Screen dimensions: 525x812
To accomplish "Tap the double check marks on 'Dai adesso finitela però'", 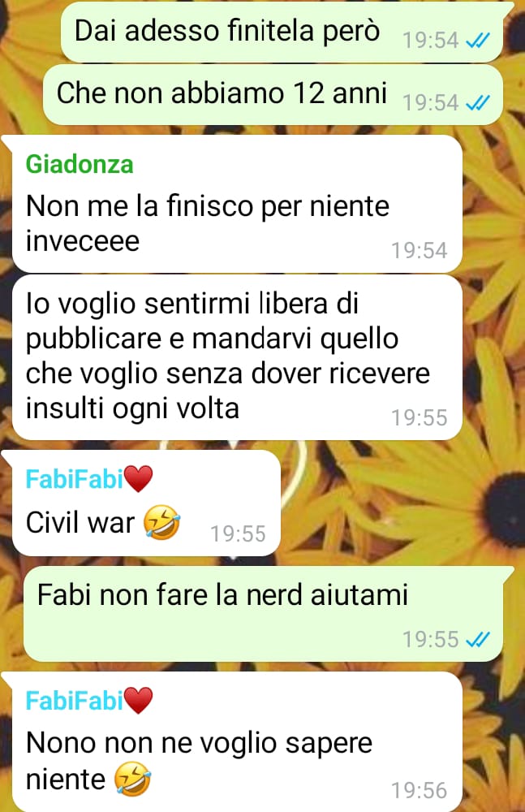I will point(477,40).
